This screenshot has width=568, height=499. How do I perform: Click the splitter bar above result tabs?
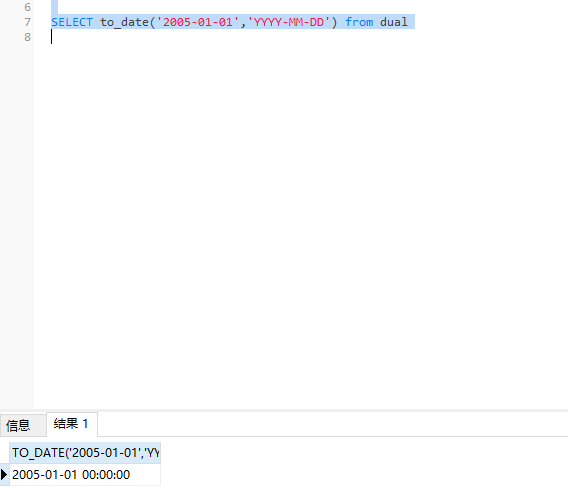pos(284,411)
